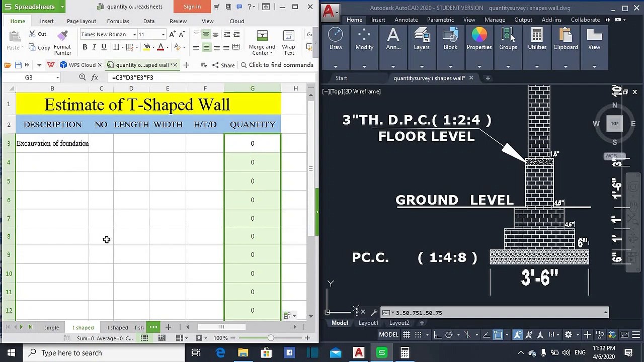Open the Draw panel in AutoCAD

click(x=336, y=39)
